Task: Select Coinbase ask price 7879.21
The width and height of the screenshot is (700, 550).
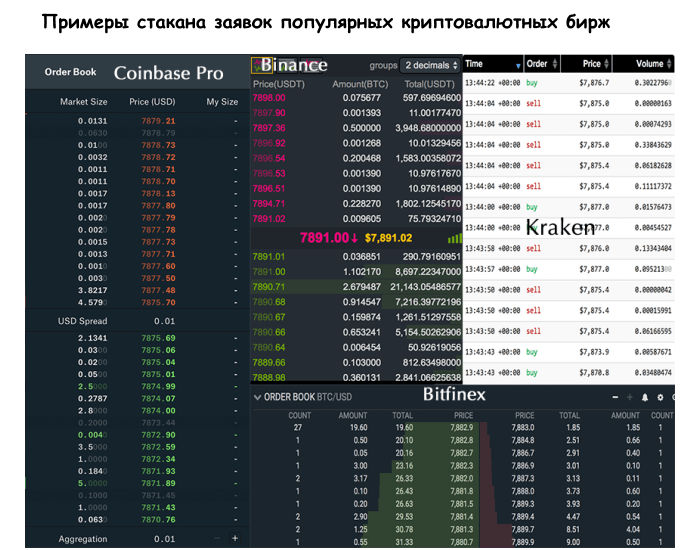Action: 158,121
